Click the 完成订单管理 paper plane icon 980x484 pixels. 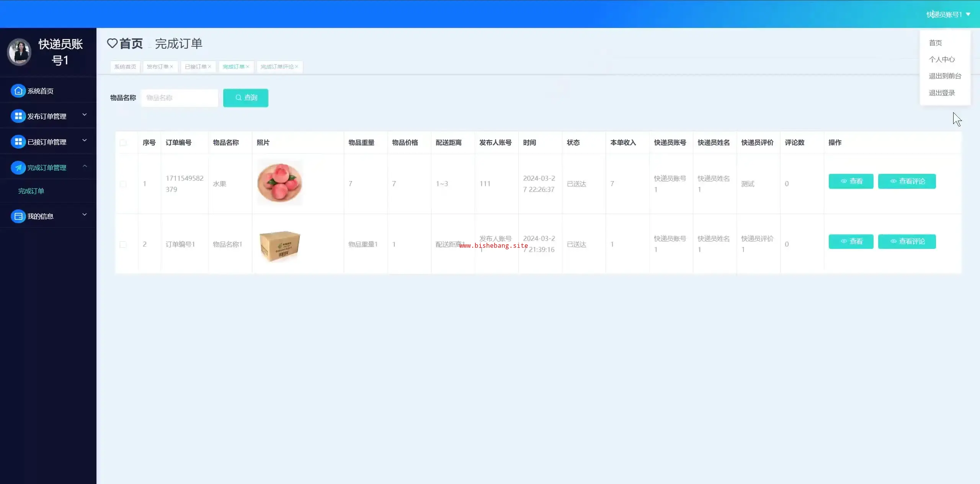point(18,167)
